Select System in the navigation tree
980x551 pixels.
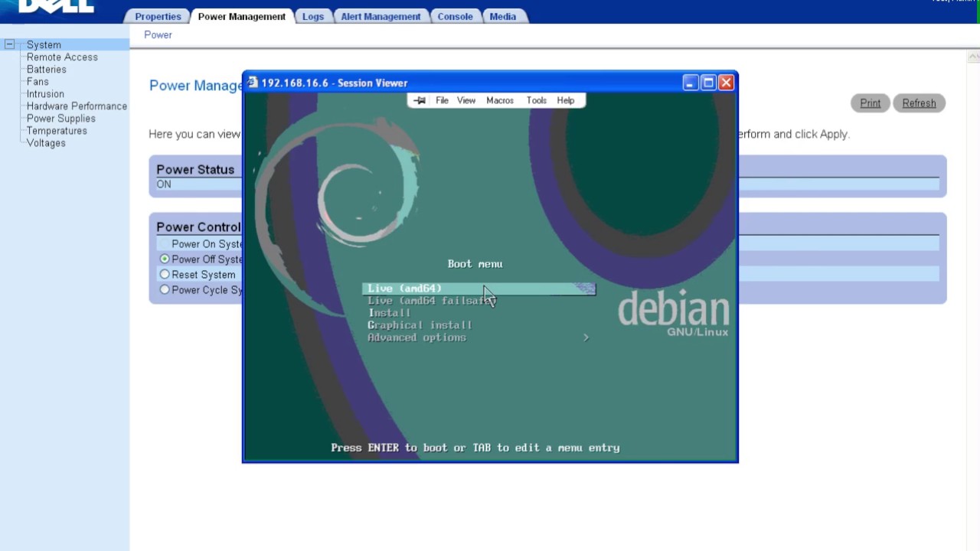(44, 45)
